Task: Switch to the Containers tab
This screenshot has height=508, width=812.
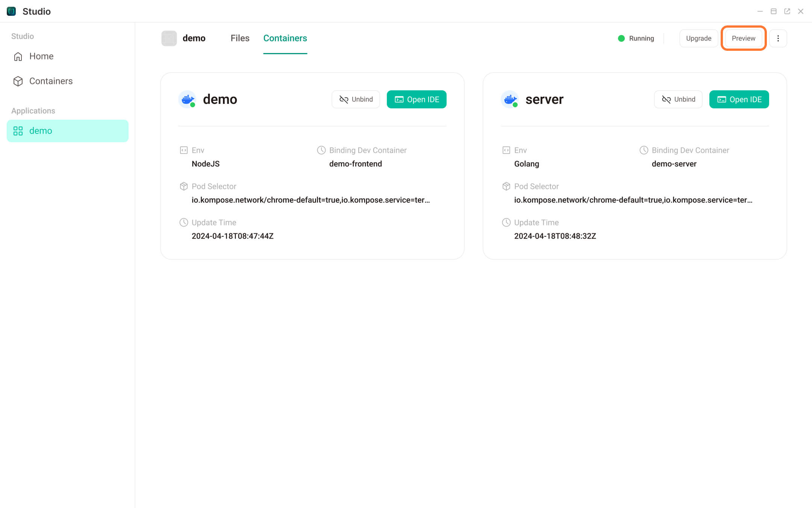Action: [x=285, y=38]
